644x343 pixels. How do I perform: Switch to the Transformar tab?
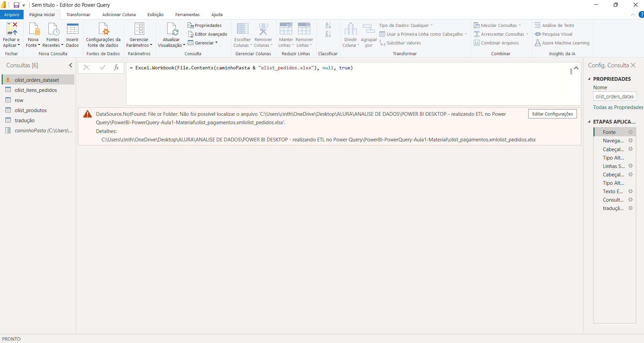(78, 14)
